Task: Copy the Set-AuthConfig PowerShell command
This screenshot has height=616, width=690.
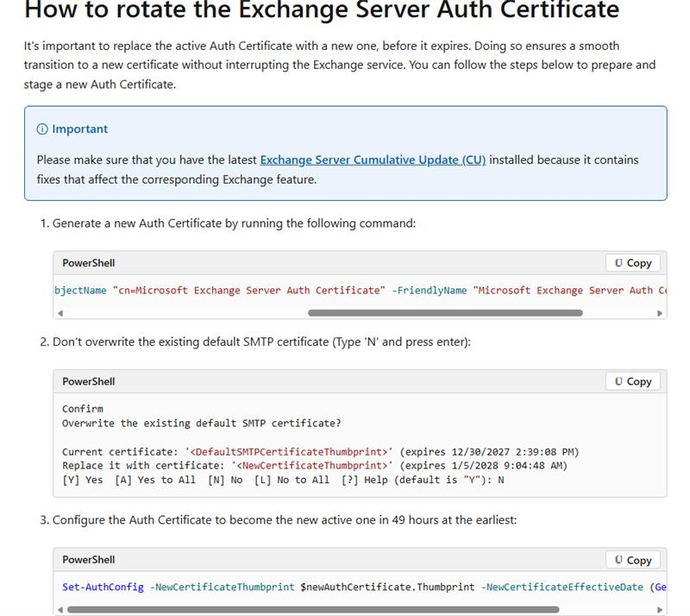Action: point(632,560)
